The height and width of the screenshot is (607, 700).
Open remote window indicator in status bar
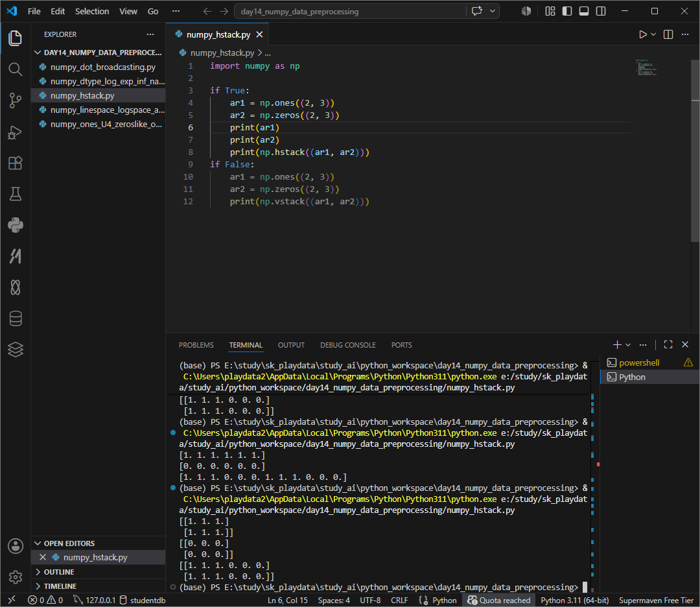click(12, 600)
